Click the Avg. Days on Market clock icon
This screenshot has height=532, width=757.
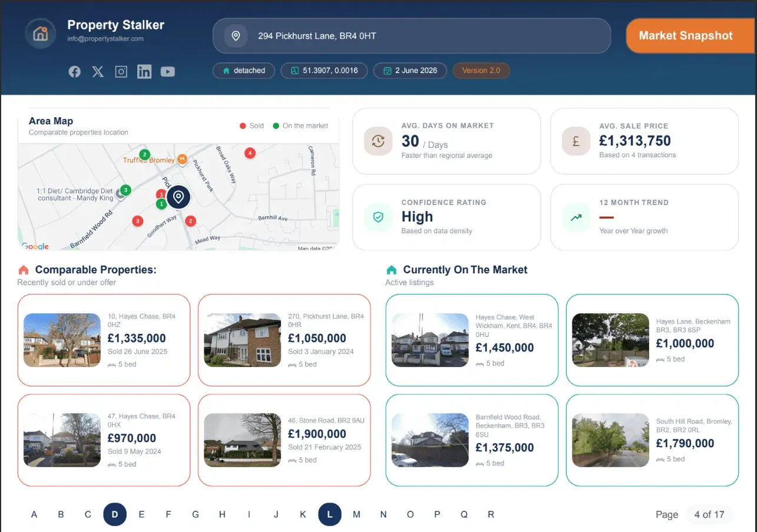point(378,141)
